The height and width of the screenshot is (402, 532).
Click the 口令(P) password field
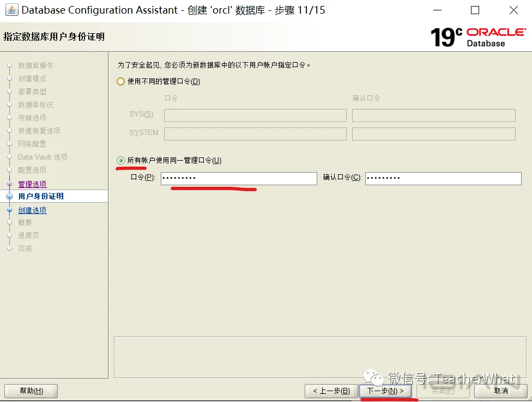coord(239,179)
